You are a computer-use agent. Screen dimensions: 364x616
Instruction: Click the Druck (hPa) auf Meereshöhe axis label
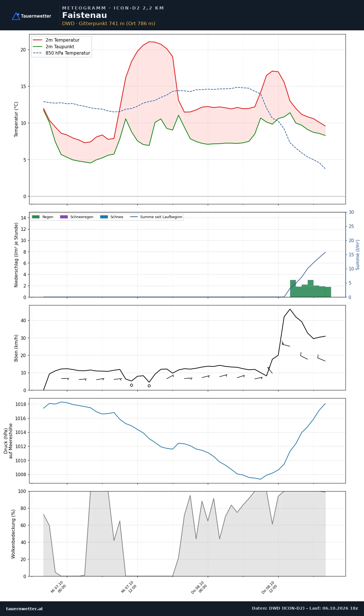pyautogui.click(x=8, y=441)
